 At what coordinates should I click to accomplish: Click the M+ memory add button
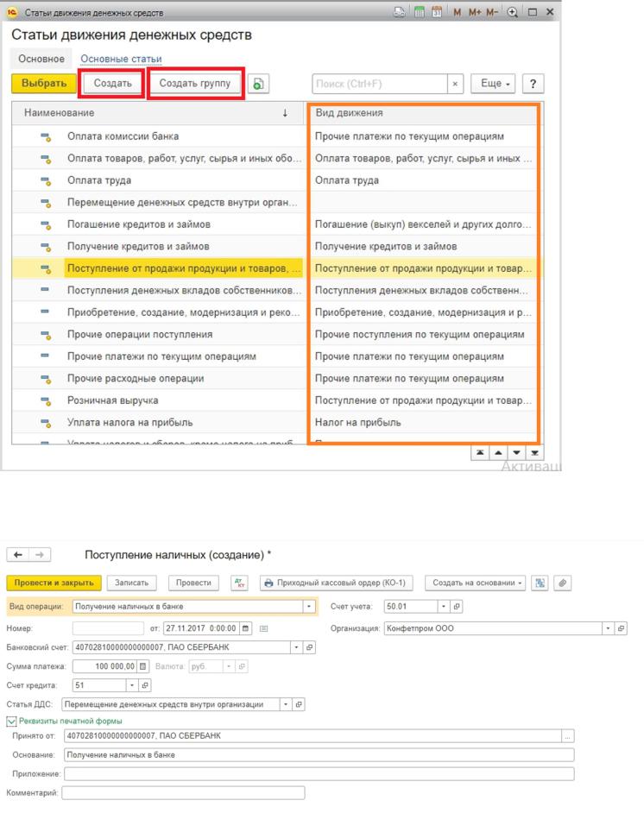click(475, 12)
